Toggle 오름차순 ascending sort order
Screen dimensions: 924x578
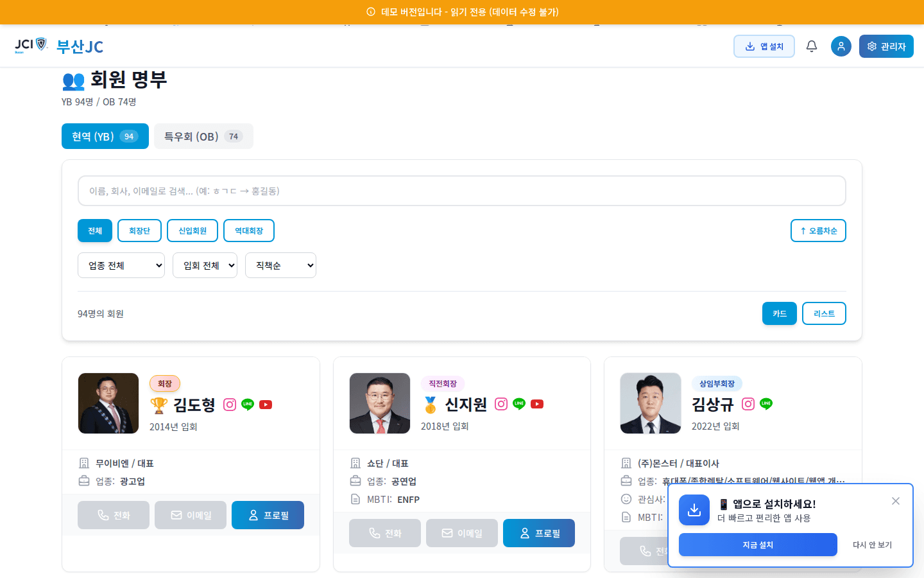click(818, 230)
